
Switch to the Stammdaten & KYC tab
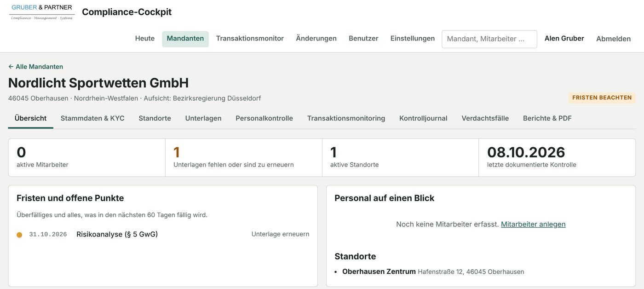92,118
